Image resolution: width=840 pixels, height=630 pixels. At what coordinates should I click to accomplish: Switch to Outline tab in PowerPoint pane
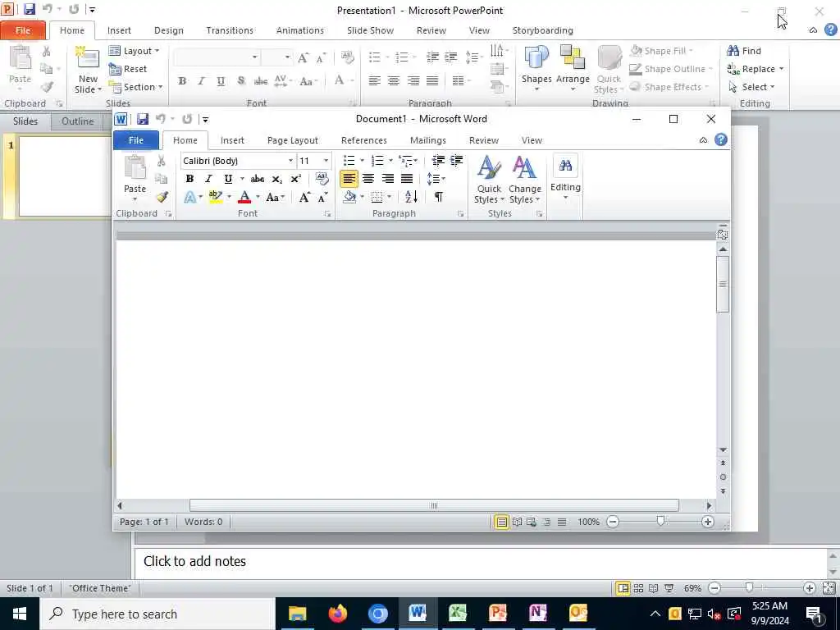pyautogui.click(x=78, y=121)
